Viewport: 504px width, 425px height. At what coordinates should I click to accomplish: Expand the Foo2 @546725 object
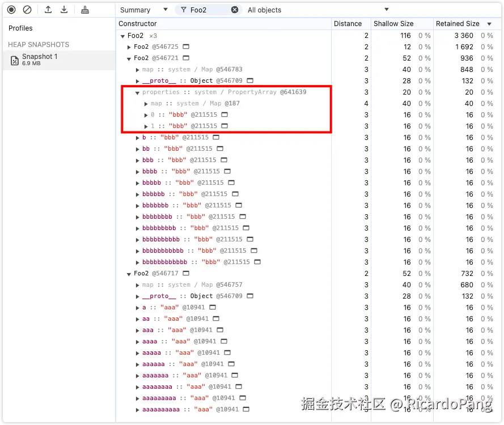coord(129,47)
